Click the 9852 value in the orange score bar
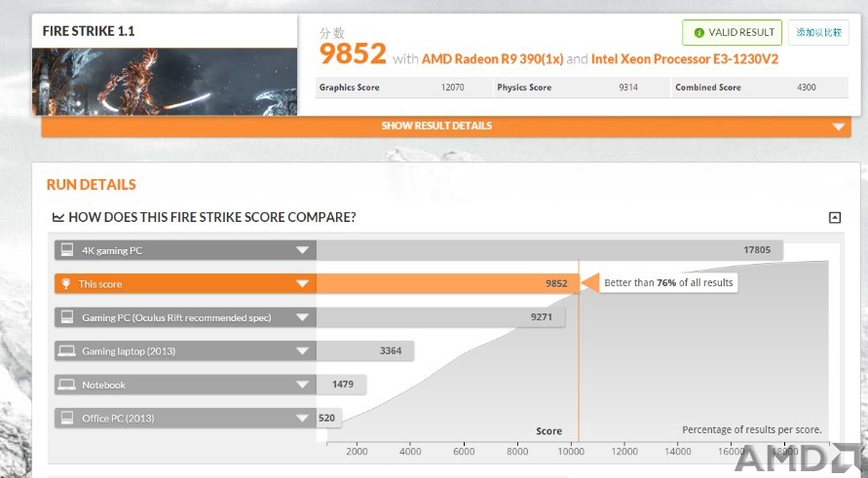868x478 pixels. (x=556, y=284)
